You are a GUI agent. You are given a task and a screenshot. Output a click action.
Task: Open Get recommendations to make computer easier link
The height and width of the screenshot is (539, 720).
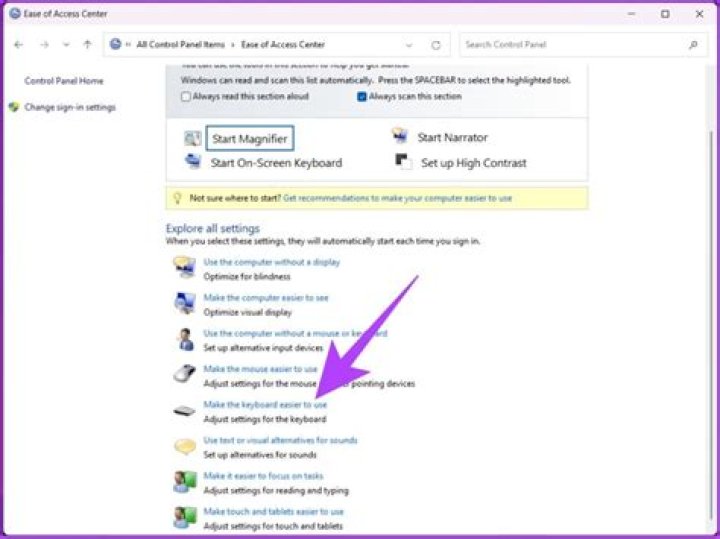tap(397, 198)
